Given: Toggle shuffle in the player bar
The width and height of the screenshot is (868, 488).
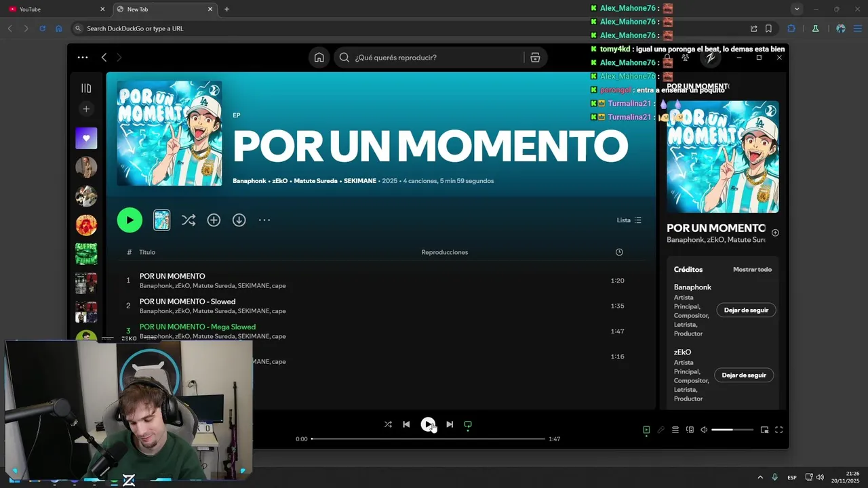Looking at the screenshot, I should click(388, 424).
